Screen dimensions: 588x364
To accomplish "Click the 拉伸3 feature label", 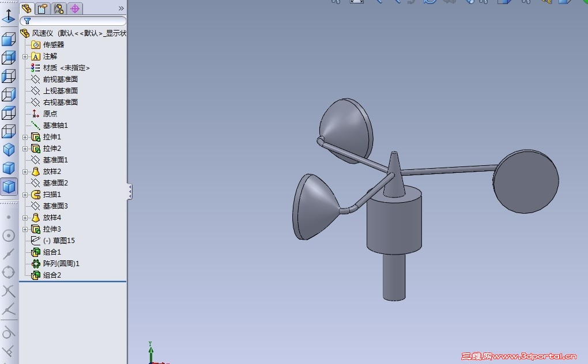I will point(52,229).
